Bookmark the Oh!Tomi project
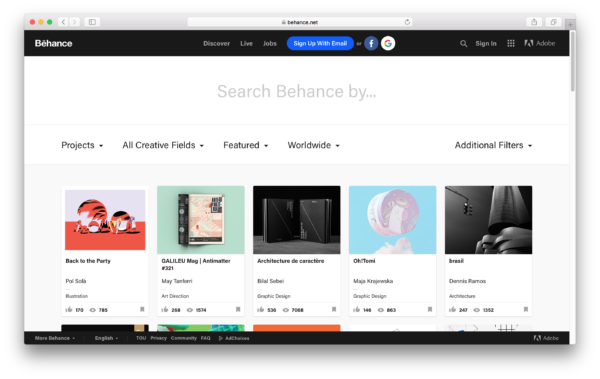Screen dimensions: 600x379 (430, 309)
